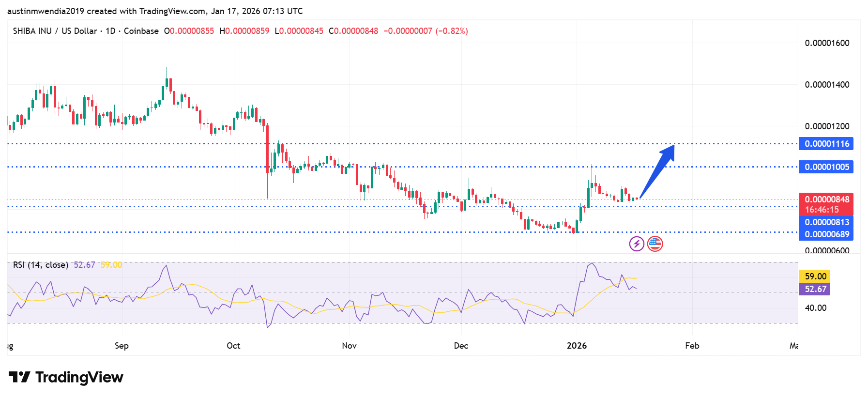Click the Feb label on time axis
The width and height of the screenshot is (868, 399).
point(692,346)
